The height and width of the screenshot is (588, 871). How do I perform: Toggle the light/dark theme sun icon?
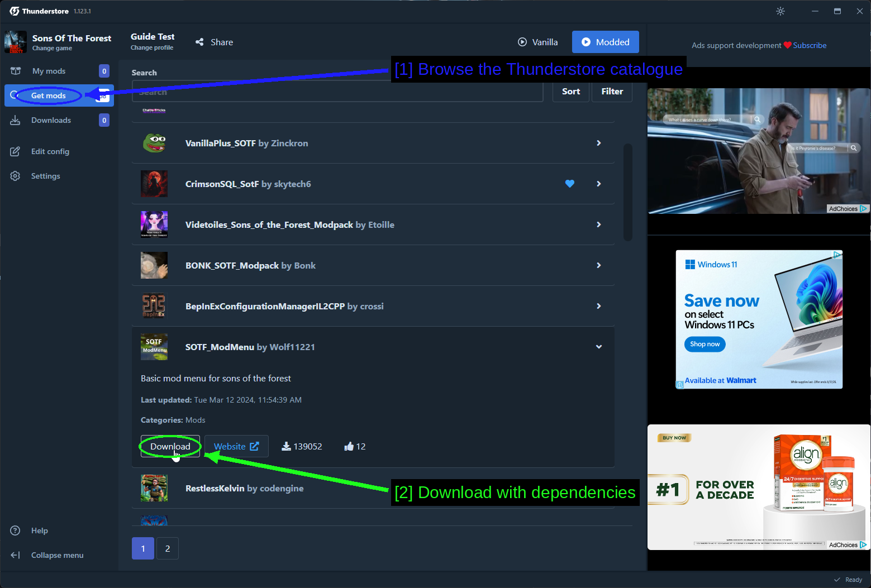[780, 11]
